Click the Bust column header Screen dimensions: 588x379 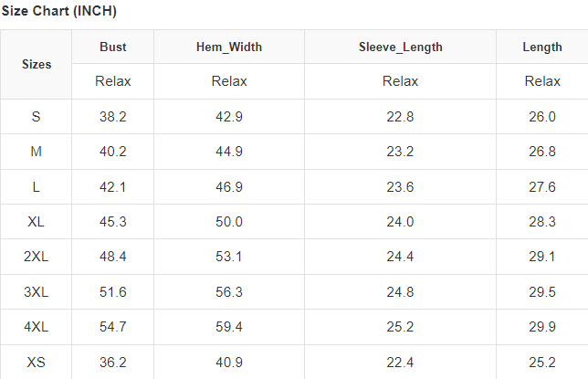[113, 47]
